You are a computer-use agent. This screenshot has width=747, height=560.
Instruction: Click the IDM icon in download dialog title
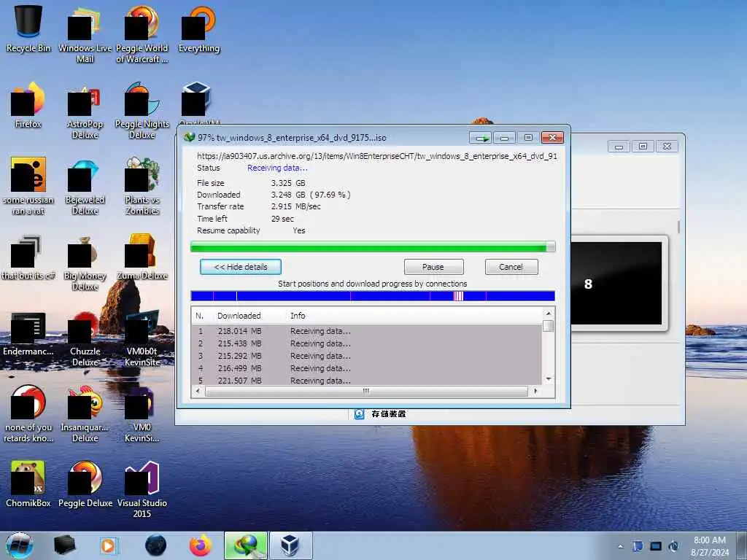(x=190, y=137)
